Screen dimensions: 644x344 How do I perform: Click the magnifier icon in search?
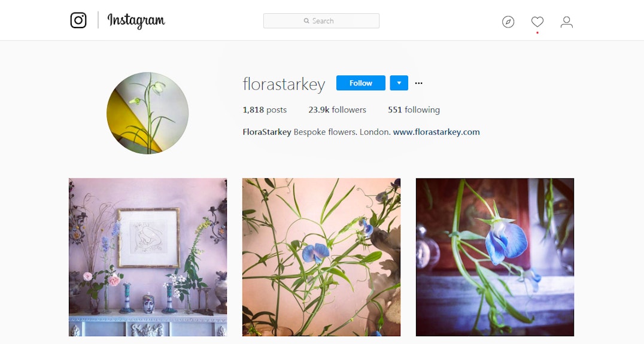[306, 21]
